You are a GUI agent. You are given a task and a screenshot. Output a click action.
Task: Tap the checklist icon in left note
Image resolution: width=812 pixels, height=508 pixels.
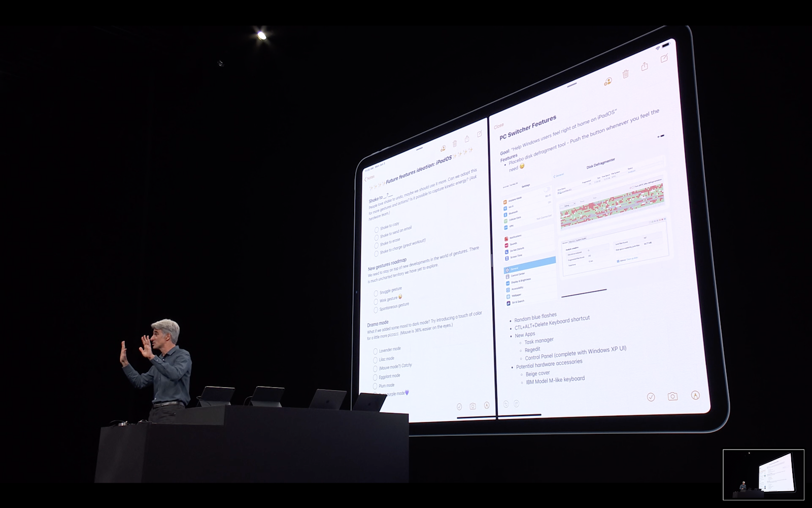coord(459,406)
